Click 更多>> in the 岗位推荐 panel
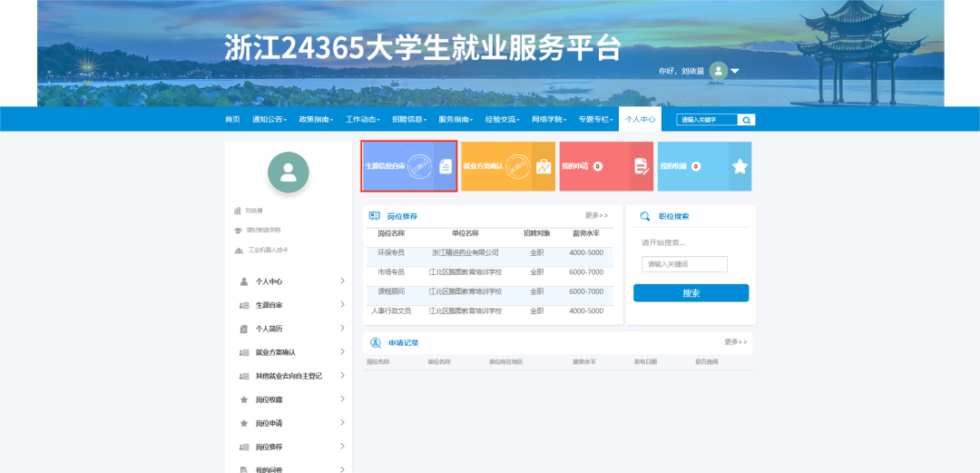 (x=596, y=215)
